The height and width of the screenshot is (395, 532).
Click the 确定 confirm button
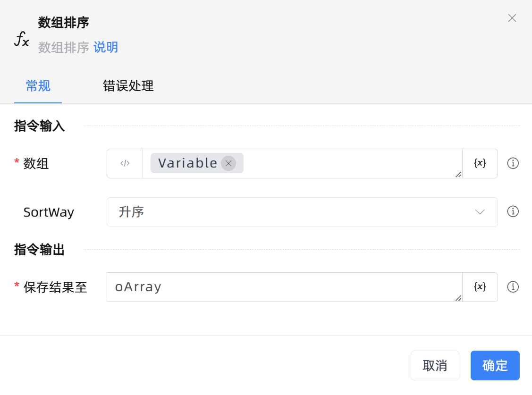[495, 365]
